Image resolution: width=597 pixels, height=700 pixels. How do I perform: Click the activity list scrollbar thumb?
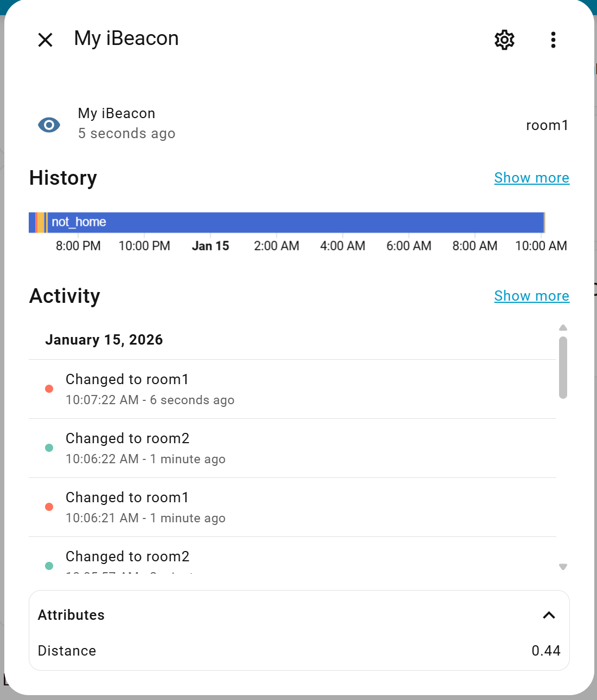pos(563,367)
